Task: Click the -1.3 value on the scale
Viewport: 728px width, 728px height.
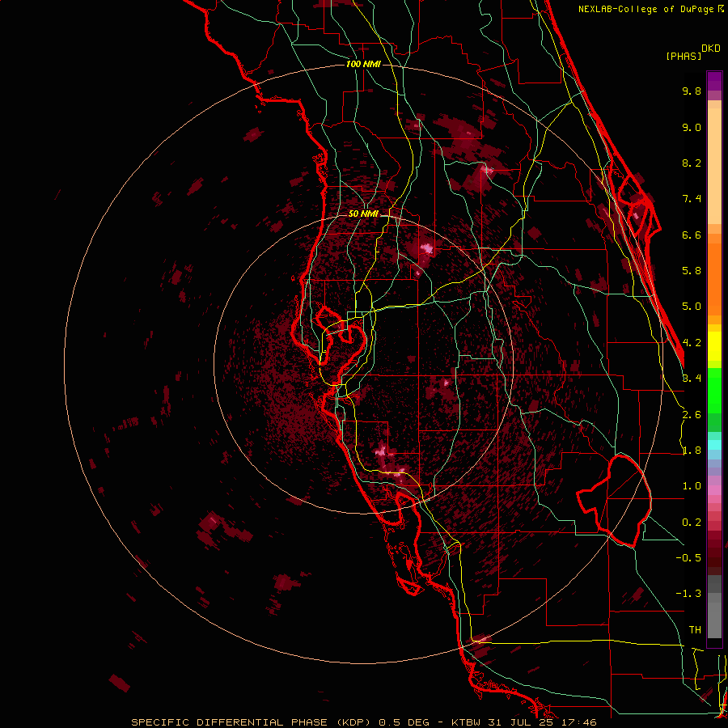Action: point(688,594)
